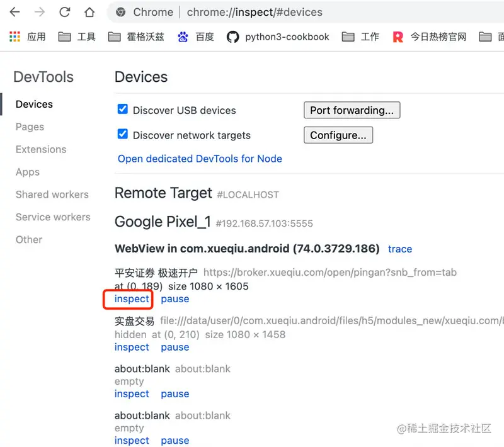Inspect the last about:blank target
The height and width of the screenshot is (447, 504).
pos(132,441)
